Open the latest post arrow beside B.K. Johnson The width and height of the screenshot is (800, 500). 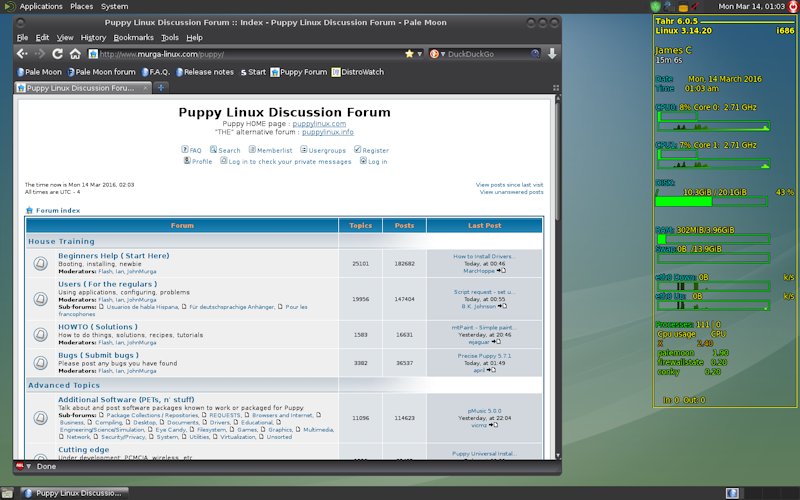point(502,306)
